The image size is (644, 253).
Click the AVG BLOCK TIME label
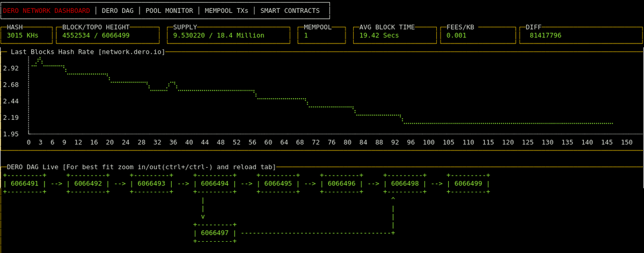(x=387, y=27)
